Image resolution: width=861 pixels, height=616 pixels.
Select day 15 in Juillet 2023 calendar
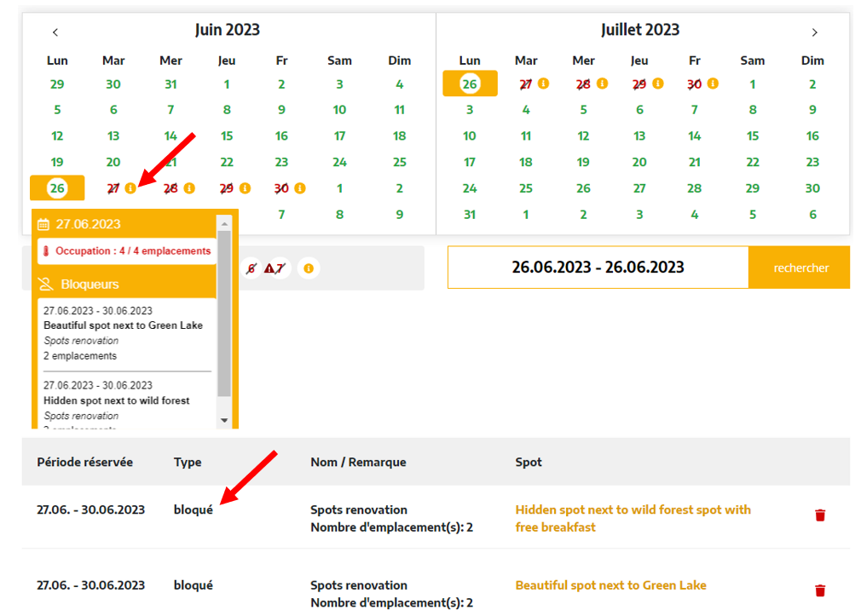[x=752, y=136]
